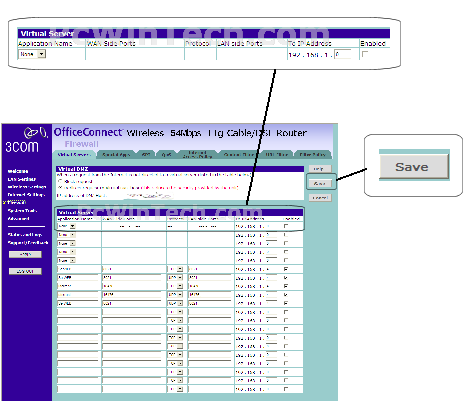Open Wireless Settings in the sidebar
469x401 pixels.
click(27, 187)
